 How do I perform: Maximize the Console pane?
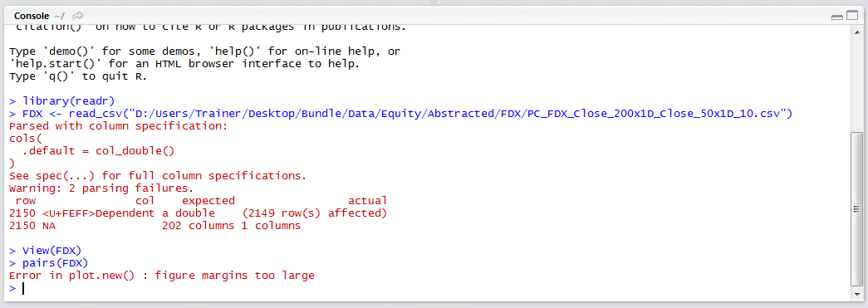(851, 17)
